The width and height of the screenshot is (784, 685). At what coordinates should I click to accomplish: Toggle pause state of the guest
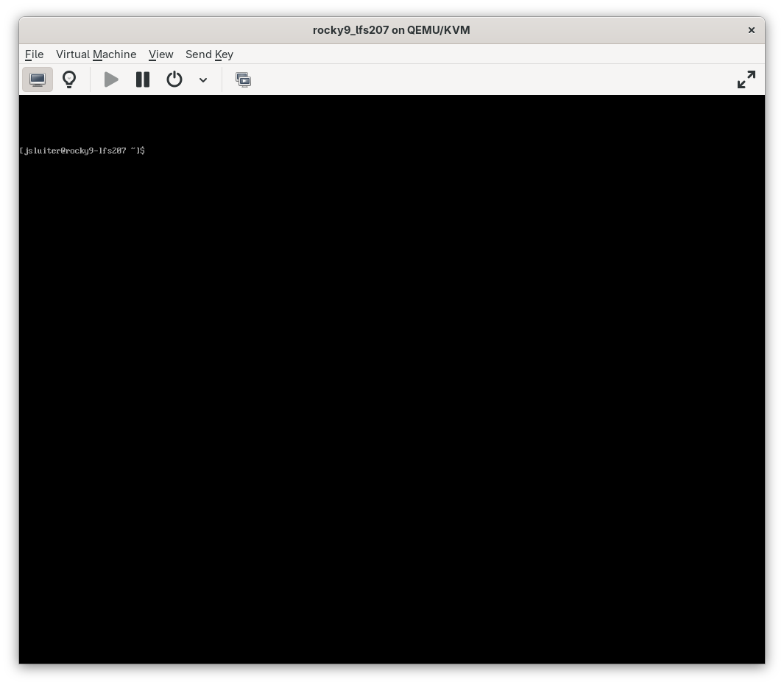pos(142,79)
